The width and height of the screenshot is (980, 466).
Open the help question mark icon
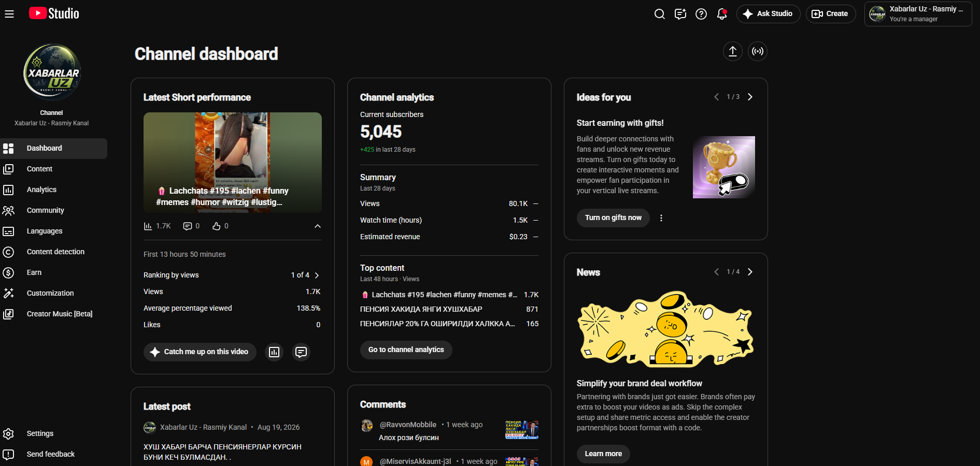[x=701, y=14]
